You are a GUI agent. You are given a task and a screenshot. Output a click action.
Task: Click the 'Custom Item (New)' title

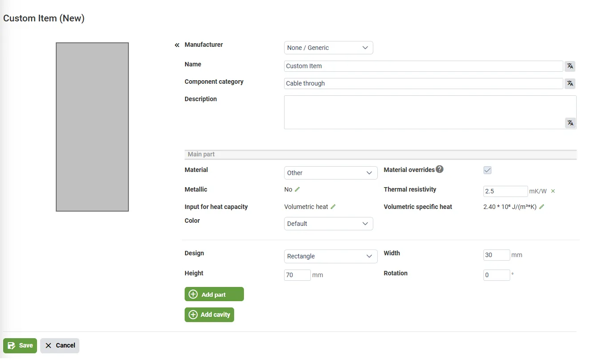point(44,18)
